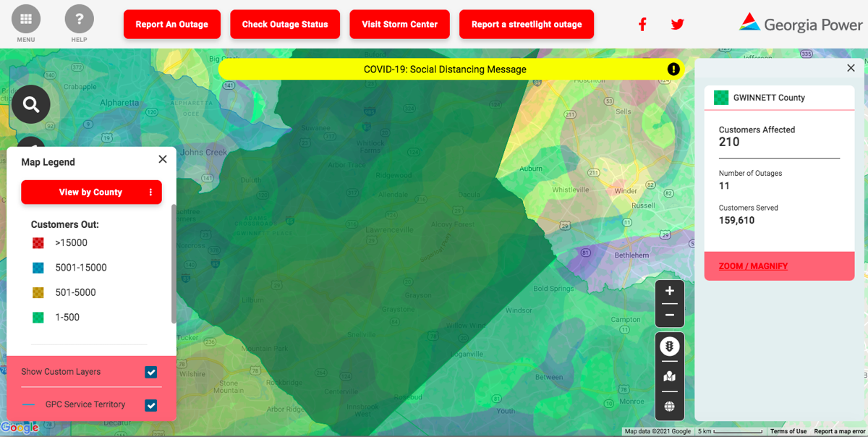Screen dimensions: 868x437
Task: Open Visit Storm Center
Action: [x=399, y=24]
